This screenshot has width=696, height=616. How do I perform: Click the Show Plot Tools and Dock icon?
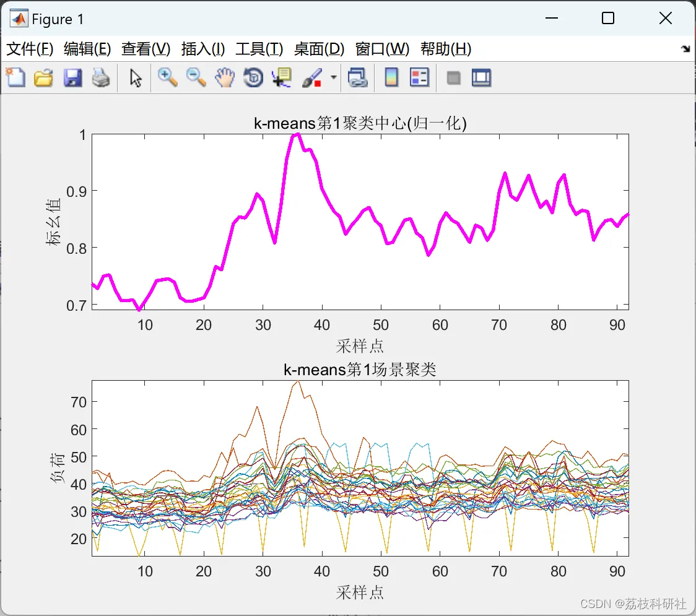point(481,77)
